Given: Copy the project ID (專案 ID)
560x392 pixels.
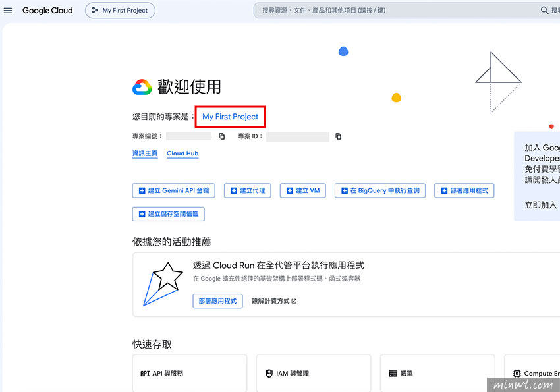Looking at the screenshot, I should click(x=338, y=136).
